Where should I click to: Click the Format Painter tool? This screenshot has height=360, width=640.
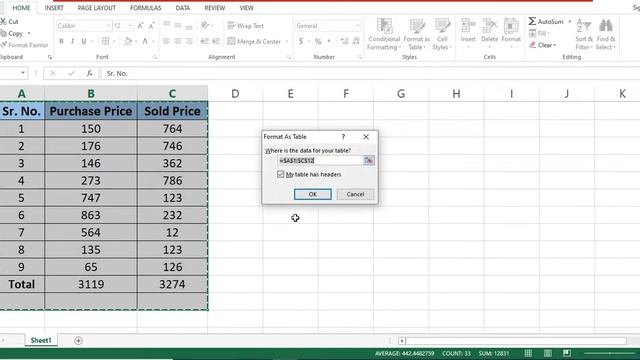point(24,45)
